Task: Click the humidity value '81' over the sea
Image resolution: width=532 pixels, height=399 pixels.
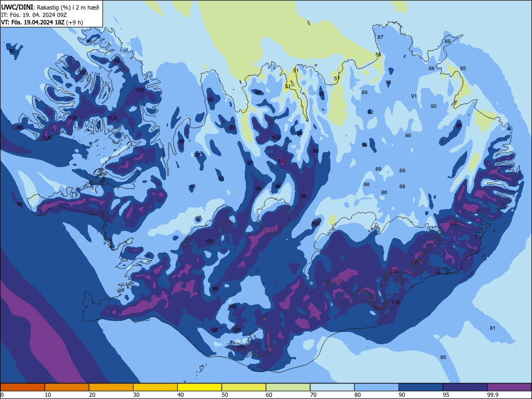Action: 492,328
